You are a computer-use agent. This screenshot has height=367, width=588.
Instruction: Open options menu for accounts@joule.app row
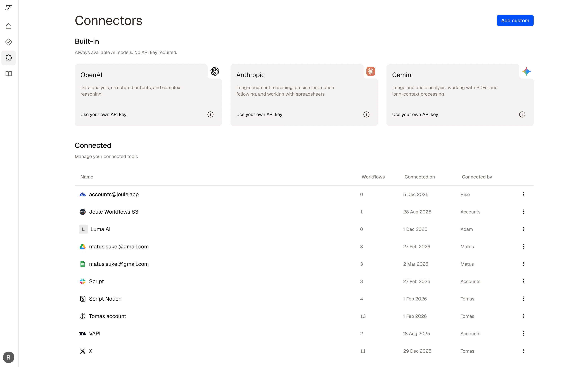point(523,194)
